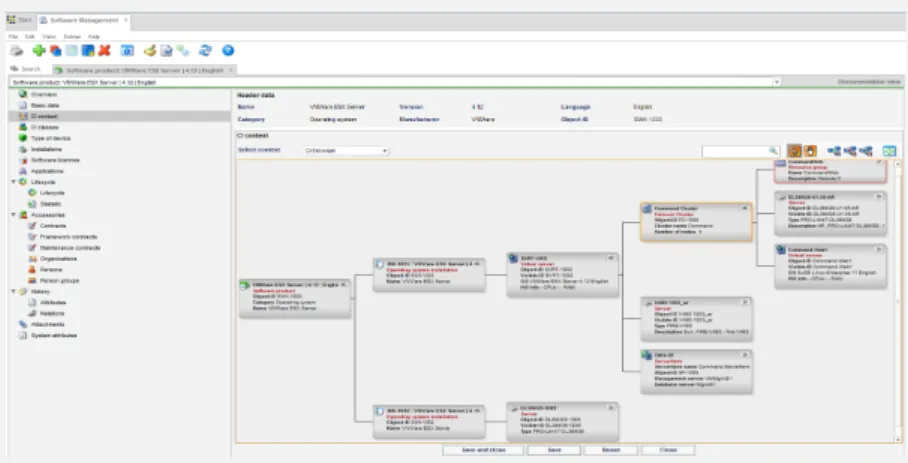Select the orange hand pan tool
The height and width of the screenshot is (463, 908).
click(x=810, y=151)
